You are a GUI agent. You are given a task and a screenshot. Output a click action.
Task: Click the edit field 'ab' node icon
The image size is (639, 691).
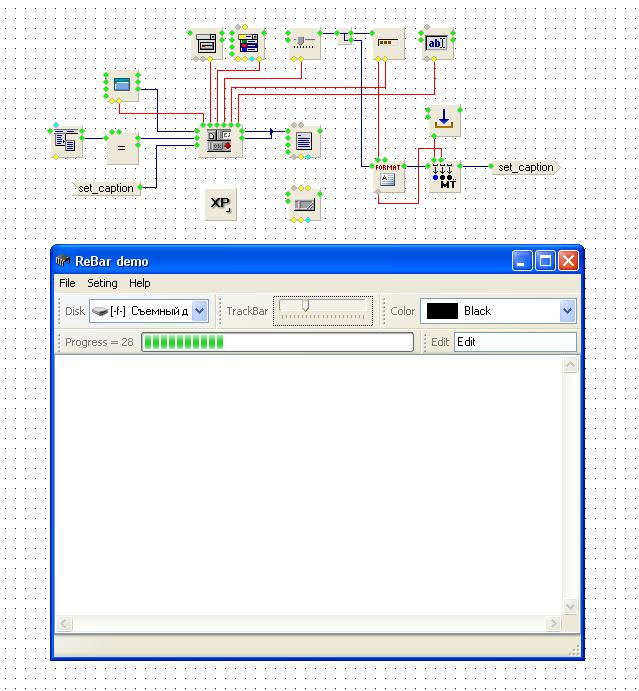click(x=437, y=44)
